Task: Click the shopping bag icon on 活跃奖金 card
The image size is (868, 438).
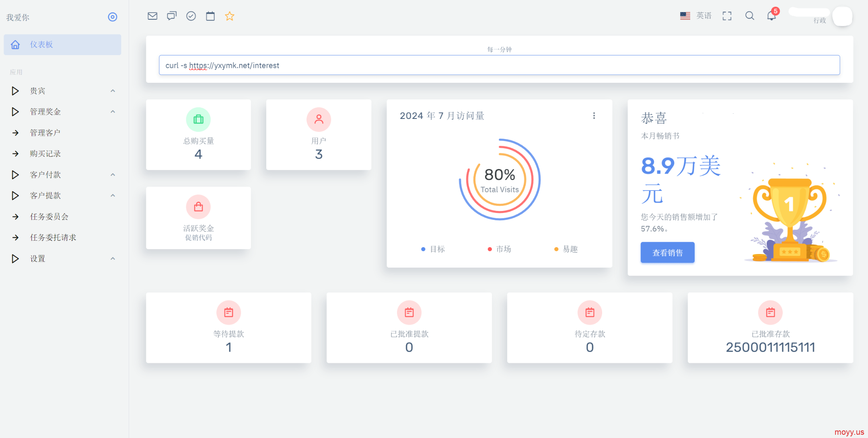Action: 198,207
